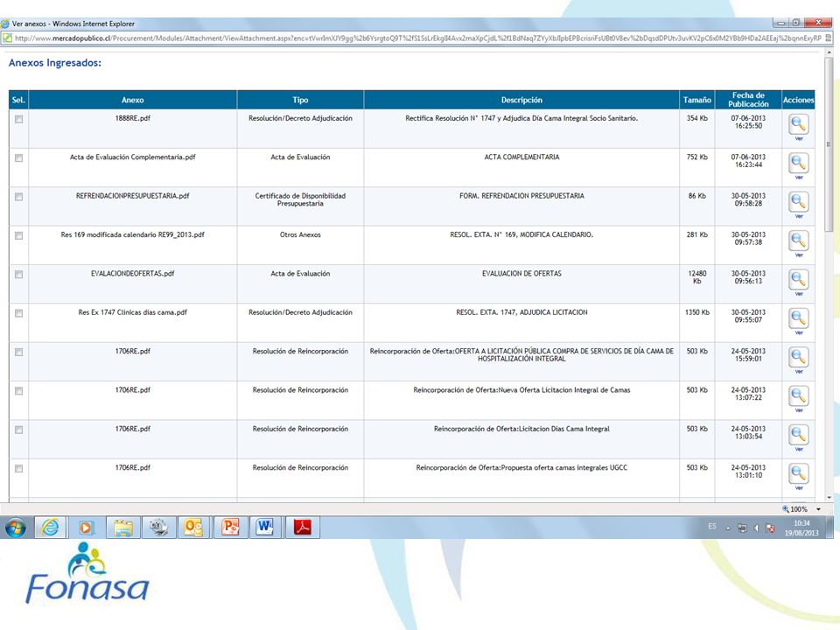Select checkbox for 1706RE.pdf 15:59:01 row
Viewport: 840px width, 630px height.
pyautogui.click(x=18, y=352)
